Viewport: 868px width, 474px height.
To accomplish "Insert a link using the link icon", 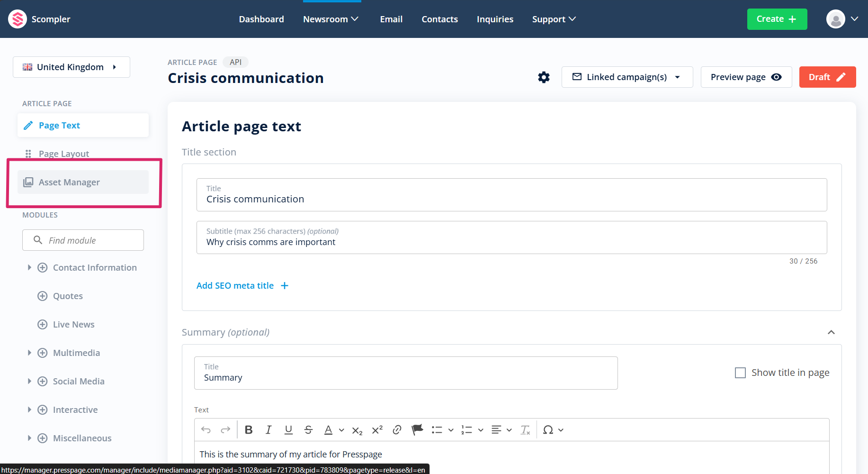I will (x=397, y=430).
